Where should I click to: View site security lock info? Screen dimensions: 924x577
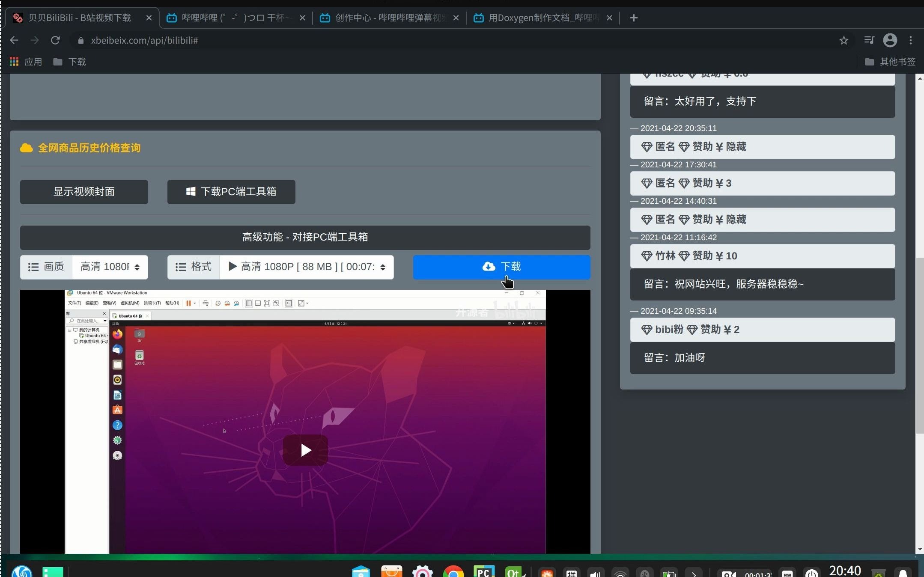(80, 40)
